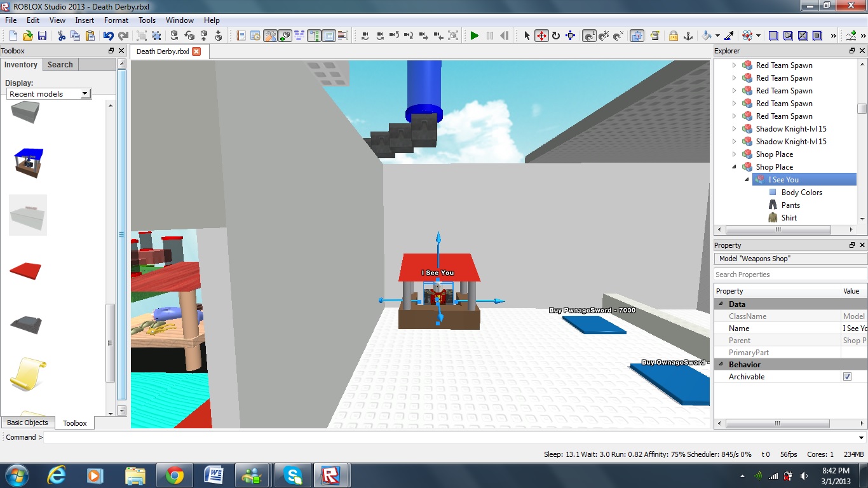Collapse the Data property section
This screenshot has width=868, height=488.
click(721, 304)
